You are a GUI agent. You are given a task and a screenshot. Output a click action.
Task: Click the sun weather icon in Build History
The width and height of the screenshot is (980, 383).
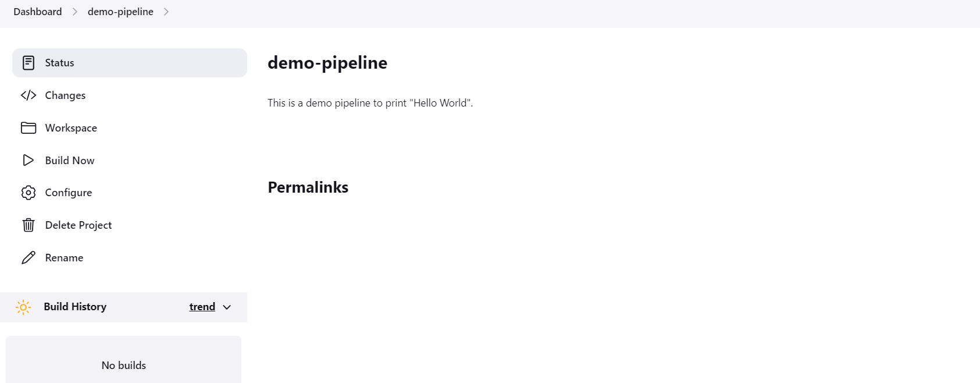pyautogui.click(x=23, y=307)
